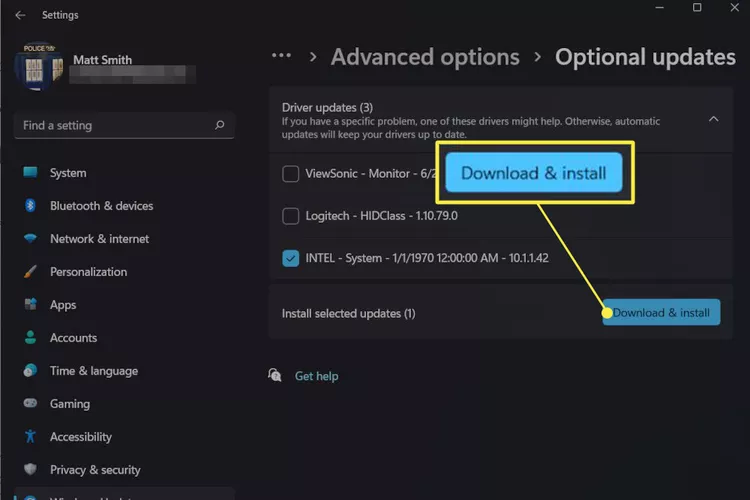The height and width of the screenshot is (500, 750).
Task: Check the Logitech HIDClass driver checkbox
Action: click(290, 216)
